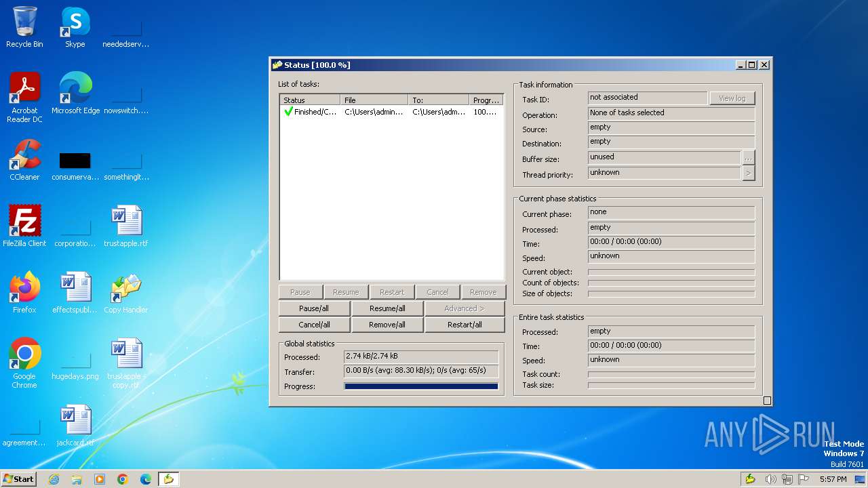Image resolution: width=868 pixels, height=488 pixels.
Task: Click the dialog resize grip corner
Action: (x=767, y=401)
